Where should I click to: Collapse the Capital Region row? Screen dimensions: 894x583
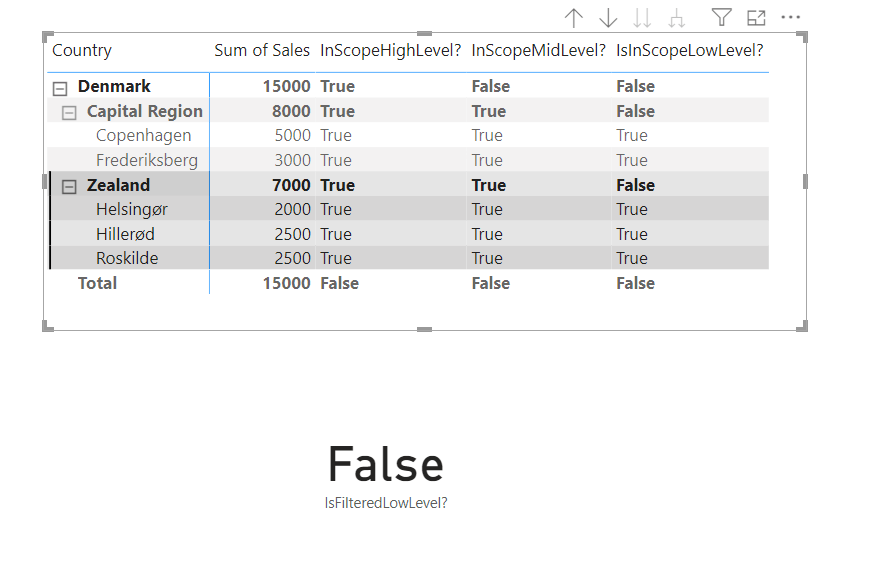(69, 112)
